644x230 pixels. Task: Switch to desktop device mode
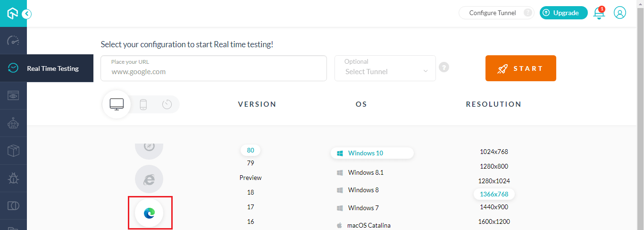pos(117,104)
